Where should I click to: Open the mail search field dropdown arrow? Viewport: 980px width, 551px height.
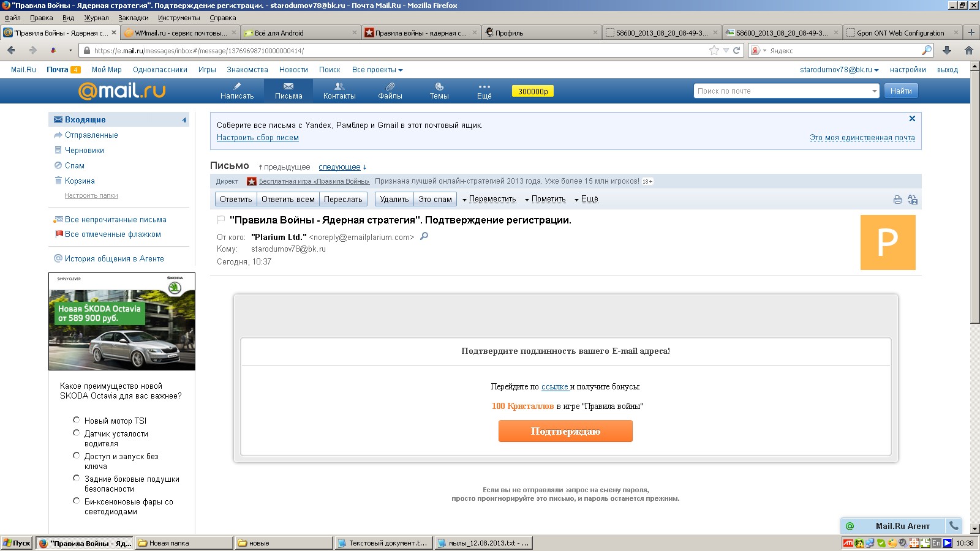(x=874, y=91)
